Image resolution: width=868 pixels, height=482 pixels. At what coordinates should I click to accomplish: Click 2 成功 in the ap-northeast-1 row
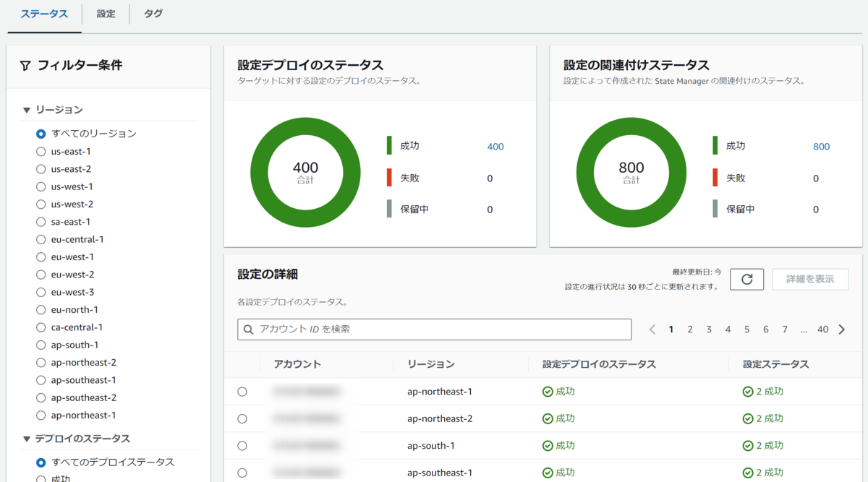(x=770, y=392)
